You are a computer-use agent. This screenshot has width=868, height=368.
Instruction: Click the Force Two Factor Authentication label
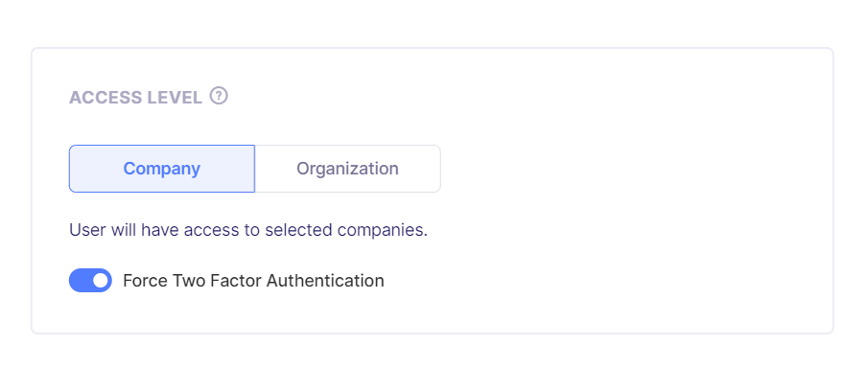[253, 281]
